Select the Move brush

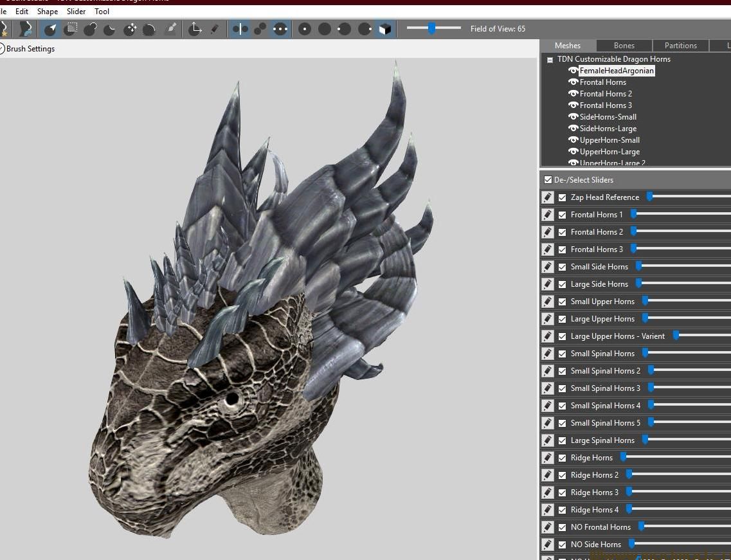[131, 29]
